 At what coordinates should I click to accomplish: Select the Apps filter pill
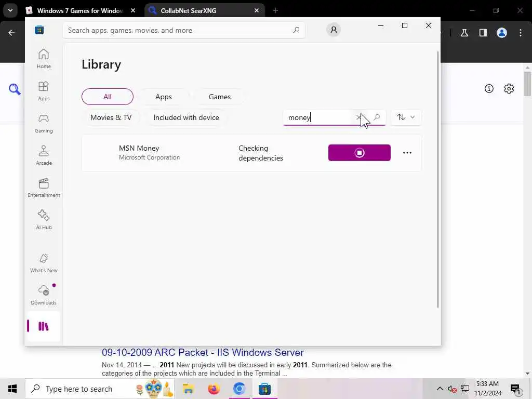click(164, 97)
